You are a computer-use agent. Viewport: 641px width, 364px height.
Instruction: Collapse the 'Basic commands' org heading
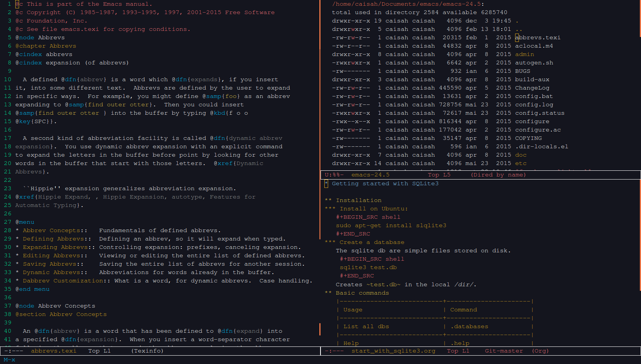click(x=362, y=293)
